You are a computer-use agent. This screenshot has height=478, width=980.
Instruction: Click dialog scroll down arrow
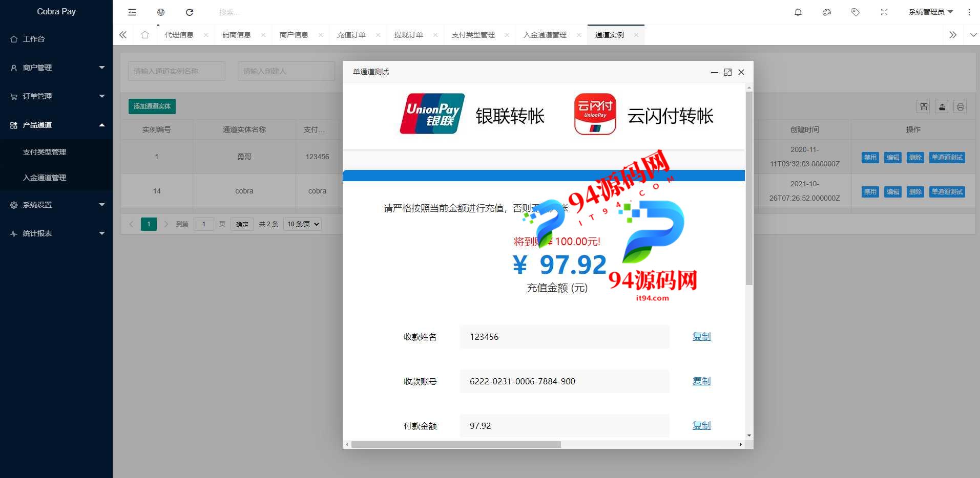click(749, 436)
